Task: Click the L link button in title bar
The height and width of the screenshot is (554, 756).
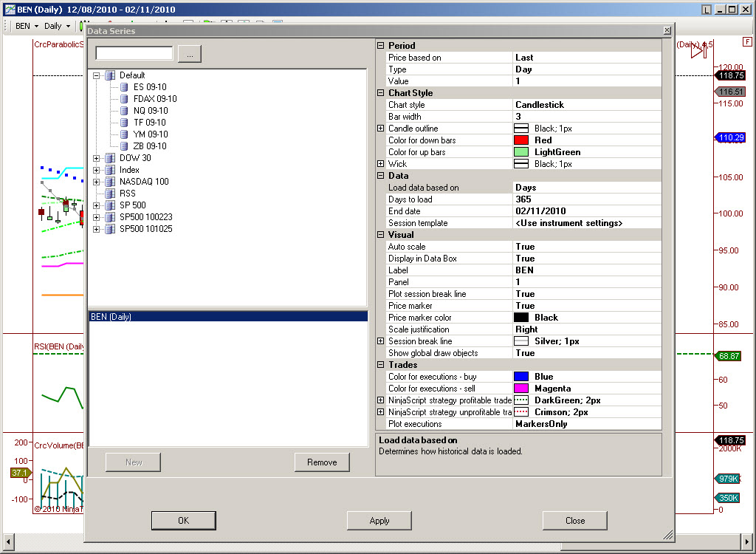Action: pyautogui.click(x=707, y=10)
